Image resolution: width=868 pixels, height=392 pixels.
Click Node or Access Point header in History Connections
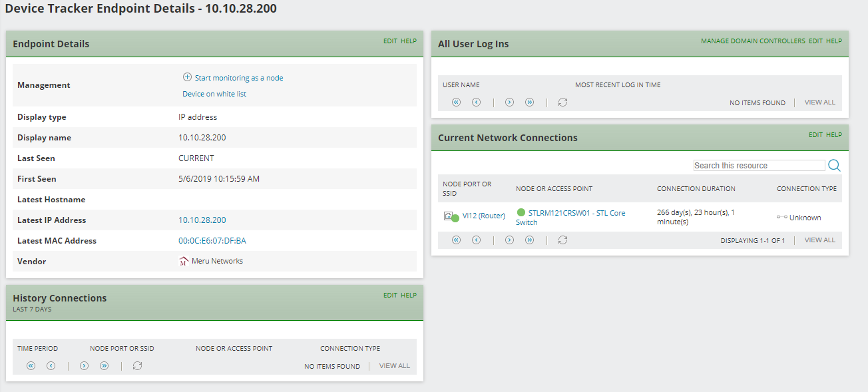234,349
